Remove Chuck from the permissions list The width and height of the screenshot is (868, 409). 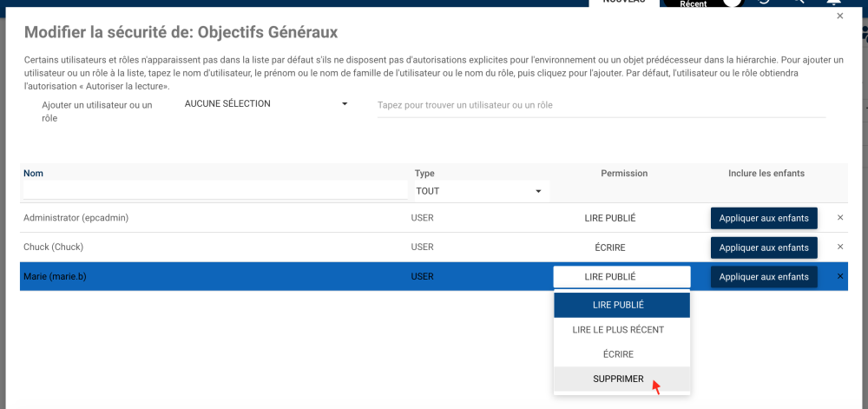click(839, 247)
